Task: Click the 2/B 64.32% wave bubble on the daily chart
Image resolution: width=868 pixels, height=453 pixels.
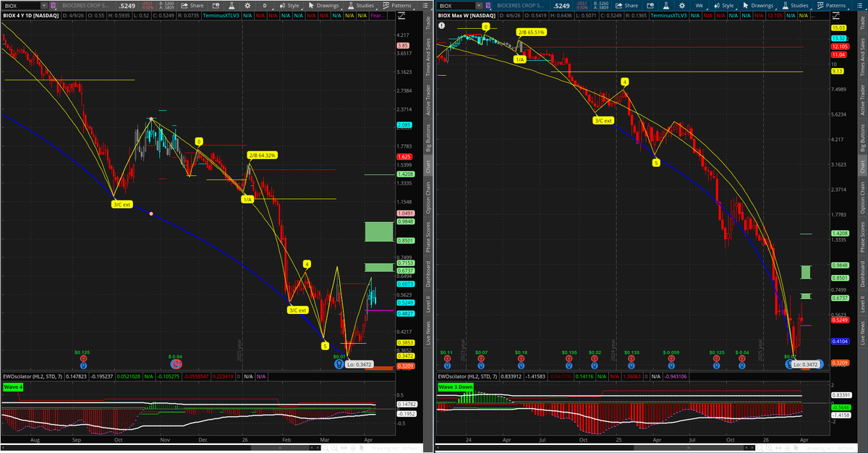Action: tap(263, 155)
